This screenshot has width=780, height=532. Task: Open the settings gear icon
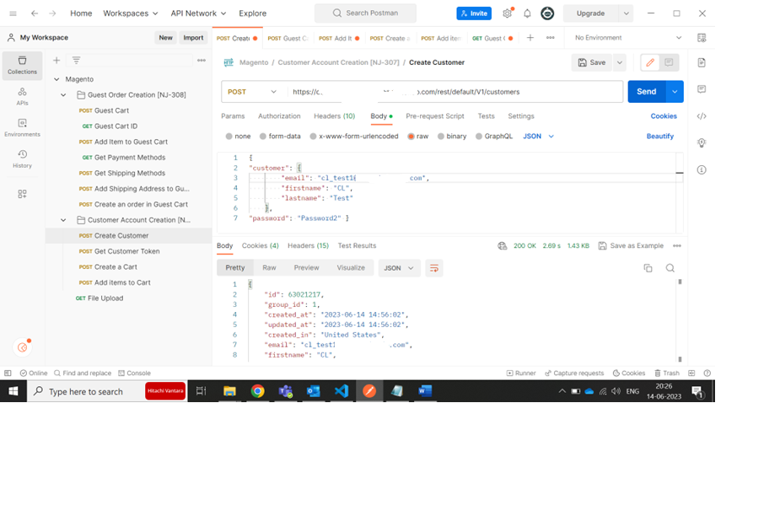(x=507, y=13)
